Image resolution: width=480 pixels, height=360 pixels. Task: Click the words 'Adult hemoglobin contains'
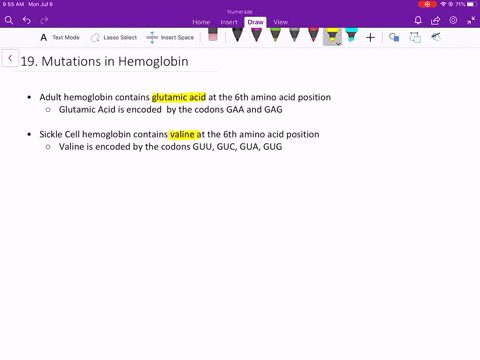tap(94, 97)
